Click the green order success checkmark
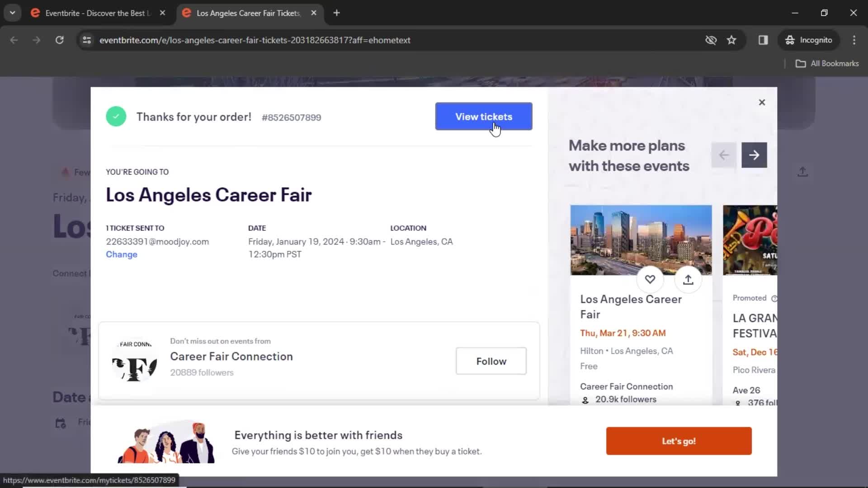The image size is (868, 488). (116, 117)
